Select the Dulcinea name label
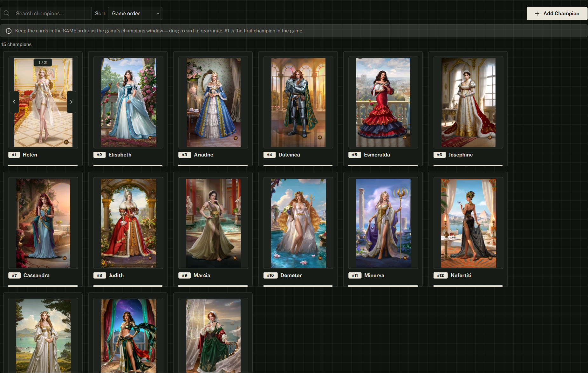This screenshot has height=373, width=588. pos(289,155)
